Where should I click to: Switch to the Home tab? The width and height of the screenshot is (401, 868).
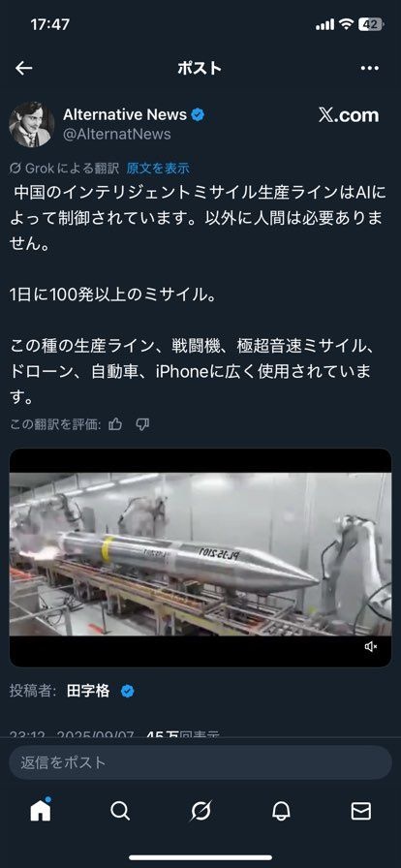coord(41,811)
